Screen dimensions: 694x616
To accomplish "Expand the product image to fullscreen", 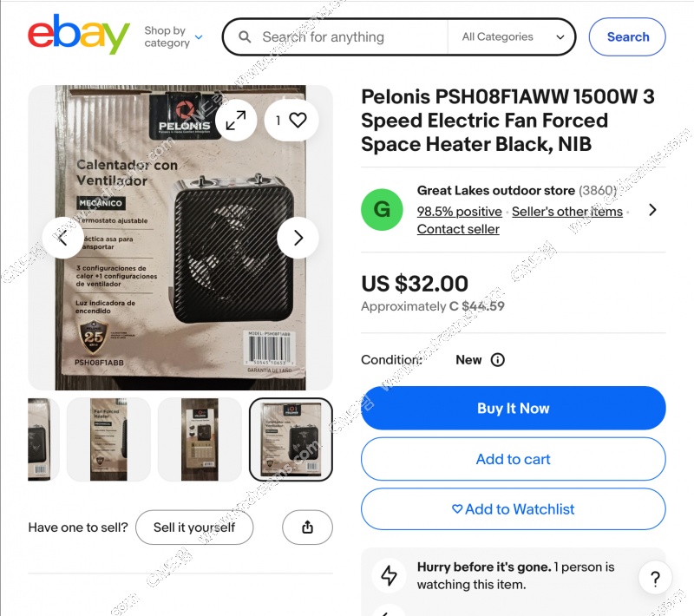I will pos(235,121).
